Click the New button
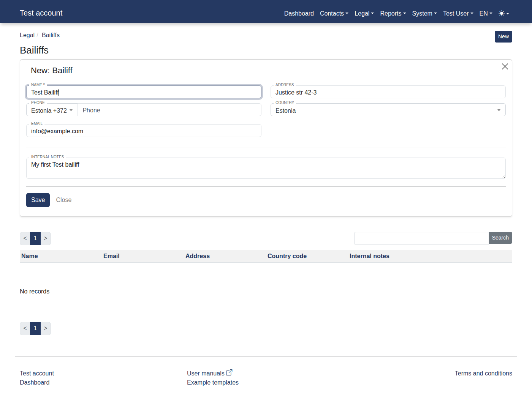 click(503, 36)
